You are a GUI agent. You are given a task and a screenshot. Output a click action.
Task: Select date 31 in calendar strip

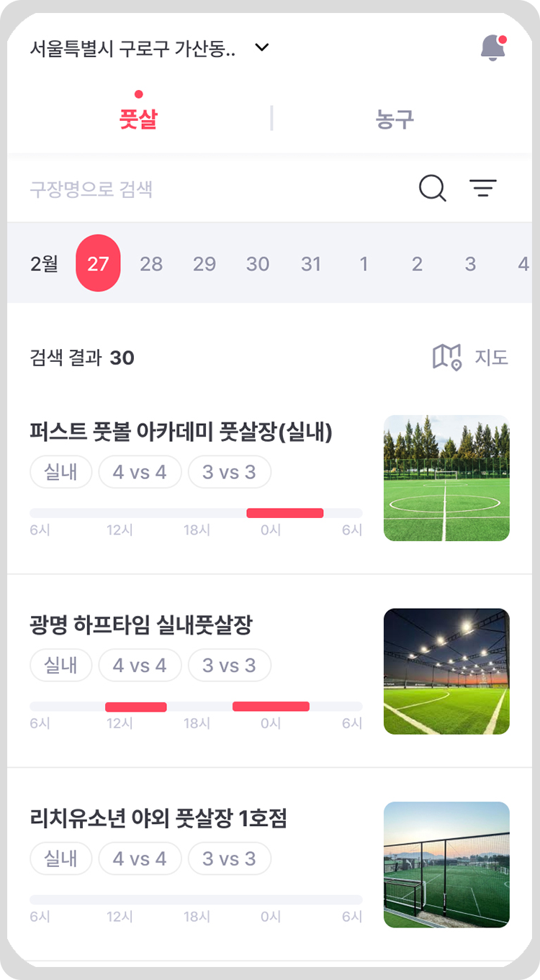(x=311, y=264)
